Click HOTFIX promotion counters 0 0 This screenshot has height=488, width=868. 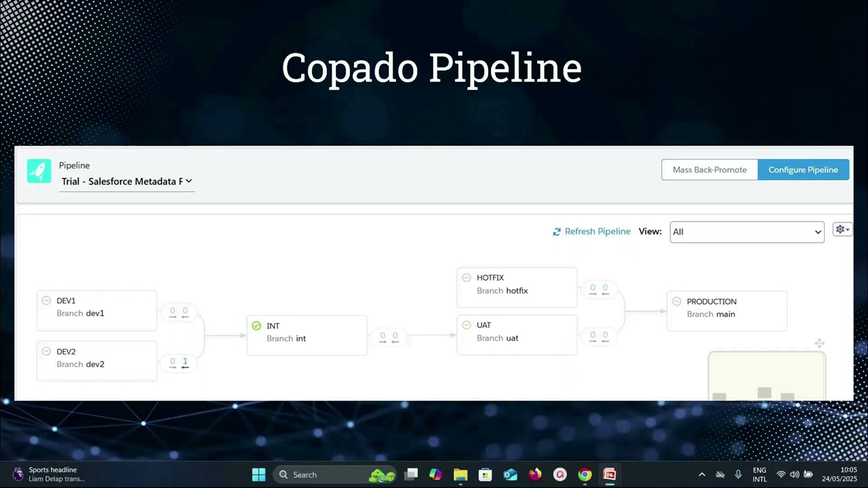click(599, 289)
